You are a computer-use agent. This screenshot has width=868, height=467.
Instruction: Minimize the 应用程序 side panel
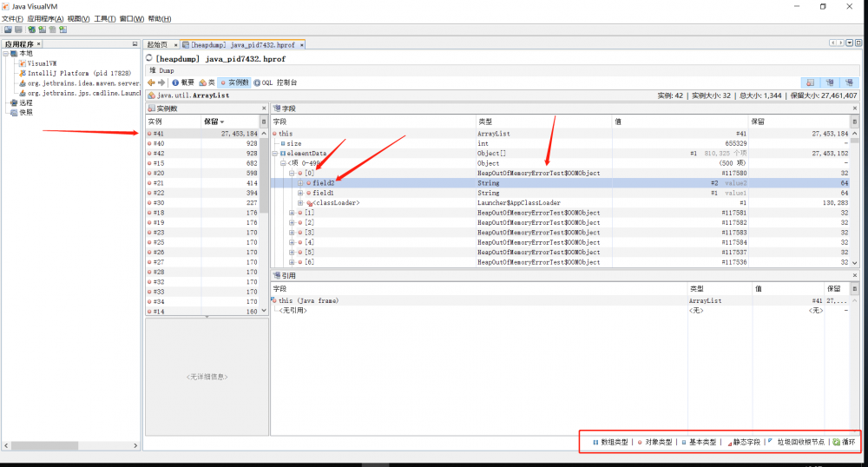[135, 43]
